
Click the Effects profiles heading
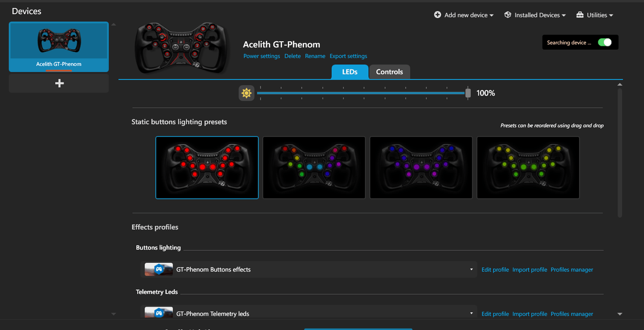click(x=155, y=227)
